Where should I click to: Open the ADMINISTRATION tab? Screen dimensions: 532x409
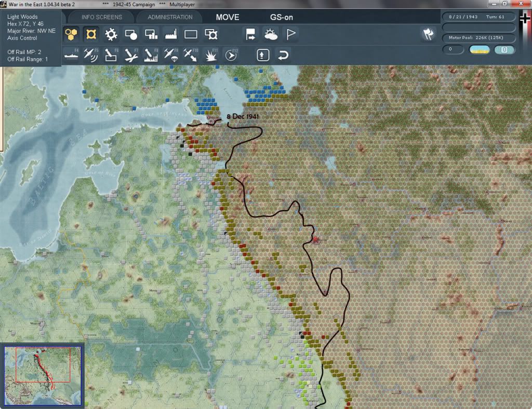(170, 17)
